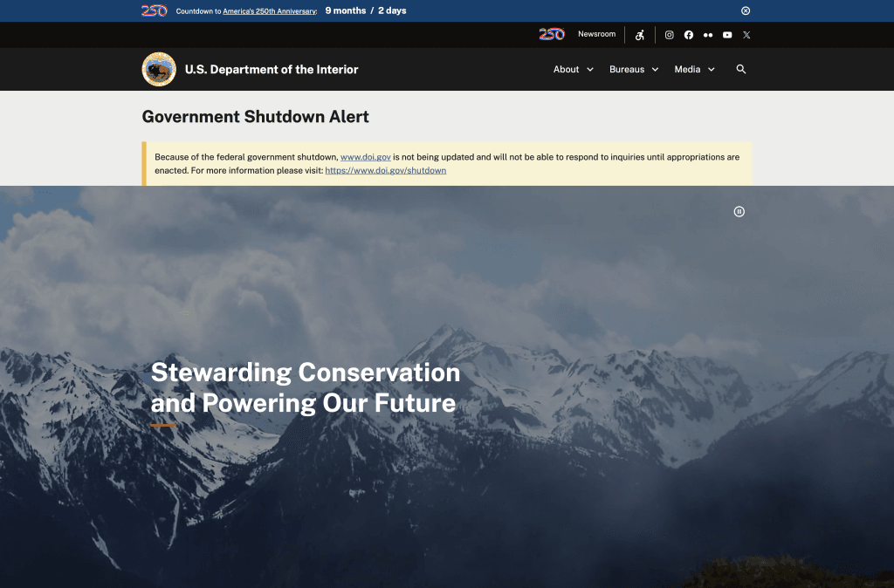Follow the America's 250th Anniversary link

[x=270, y=10]
